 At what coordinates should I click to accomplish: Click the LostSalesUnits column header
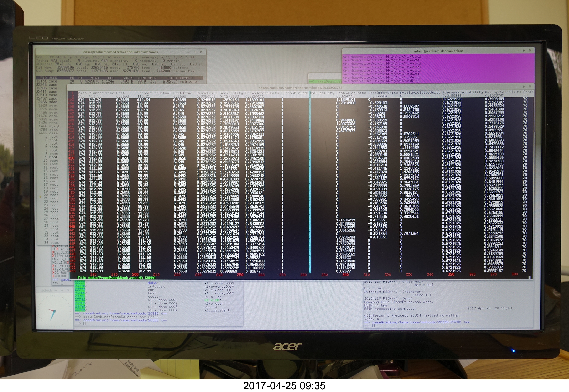351,93
